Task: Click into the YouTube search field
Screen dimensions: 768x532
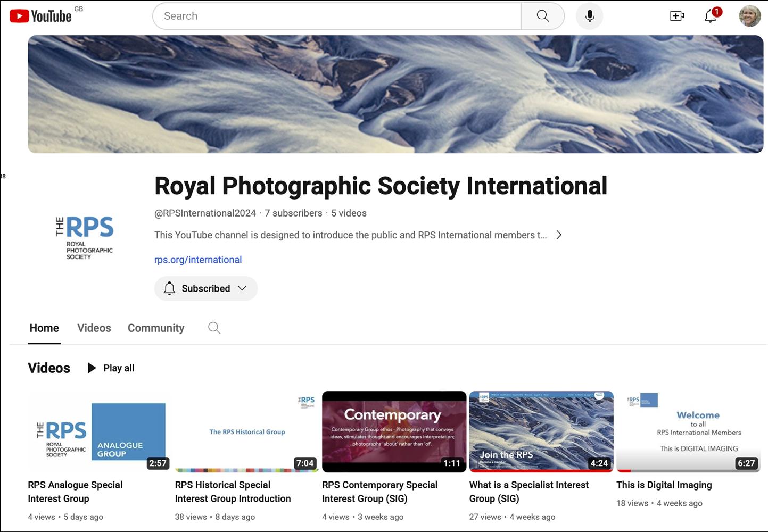Action: [x=337, y=16]
